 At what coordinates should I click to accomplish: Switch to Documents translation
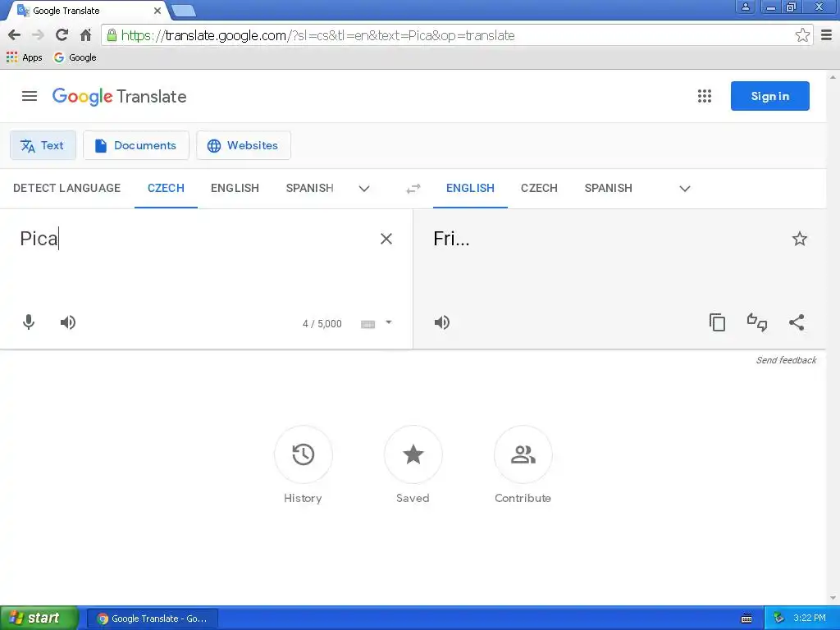coord(136,145)
